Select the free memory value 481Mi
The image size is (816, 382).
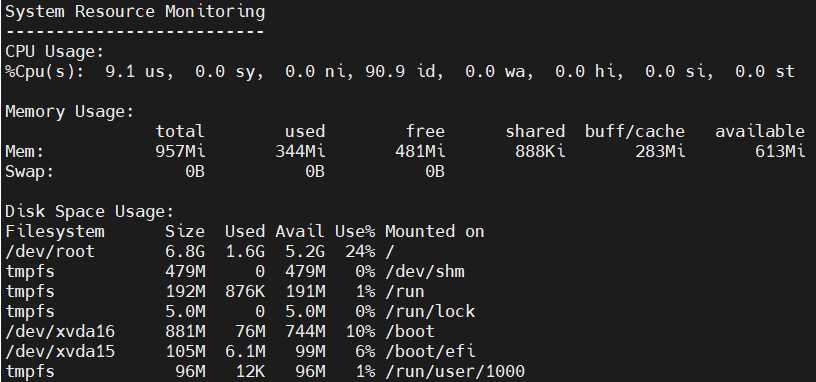pos(420,151)
